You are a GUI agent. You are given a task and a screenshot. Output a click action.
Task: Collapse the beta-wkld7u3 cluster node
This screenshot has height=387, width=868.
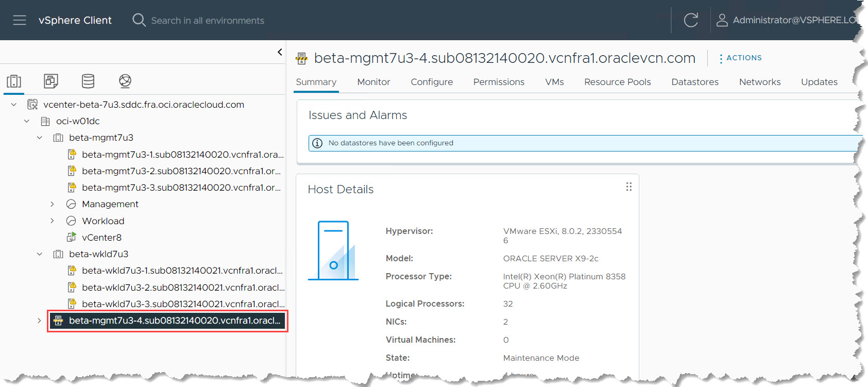[40, 254]
